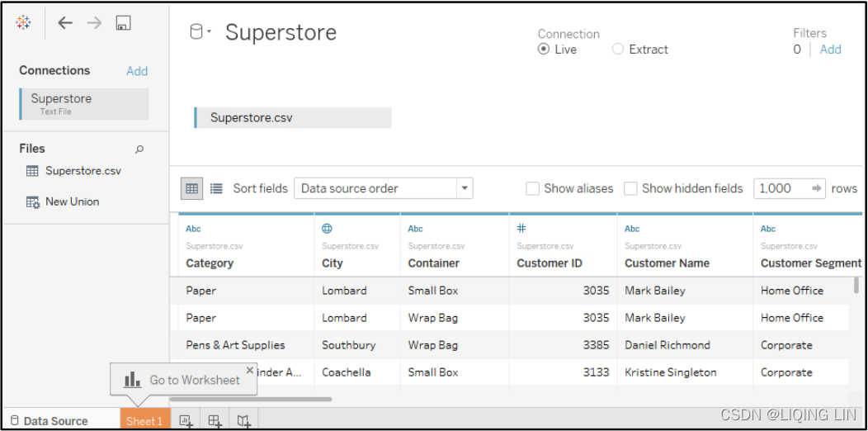Select the Superstore.csv table on canvas
The height and width of the screenshot is (431, 868).
pyautogui.click(x=293, y=117)
